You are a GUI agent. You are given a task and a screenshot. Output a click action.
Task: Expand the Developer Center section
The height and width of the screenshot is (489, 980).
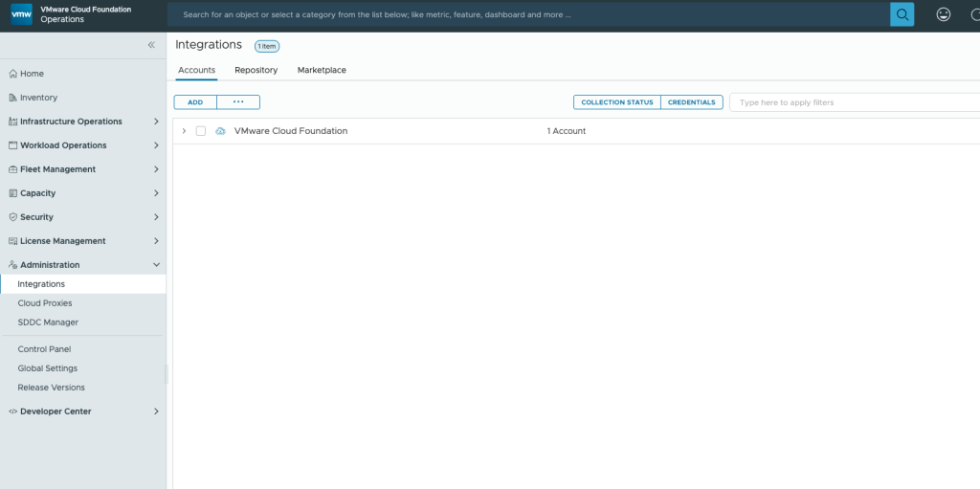(x=156, y=411)
